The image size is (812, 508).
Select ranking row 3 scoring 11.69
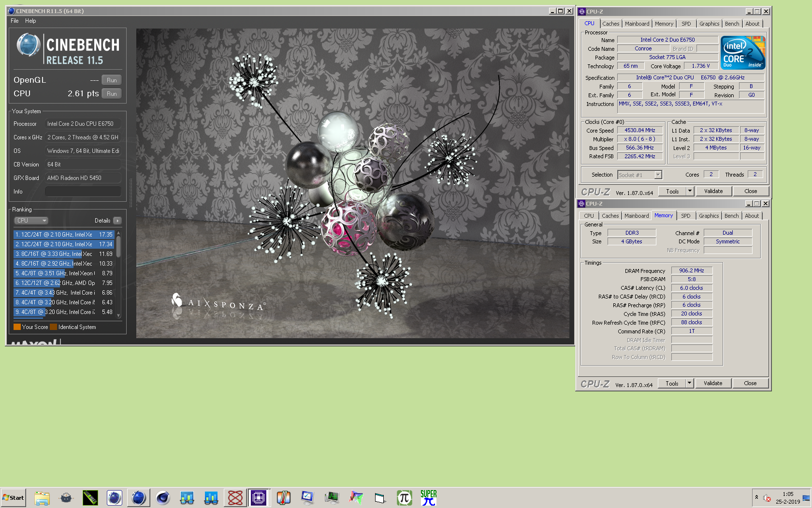tap(64, 254)
